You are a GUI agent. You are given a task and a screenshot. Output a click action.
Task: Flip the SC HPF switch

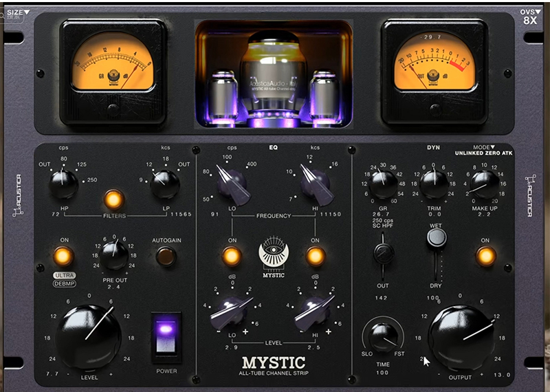tap(383, 254)
